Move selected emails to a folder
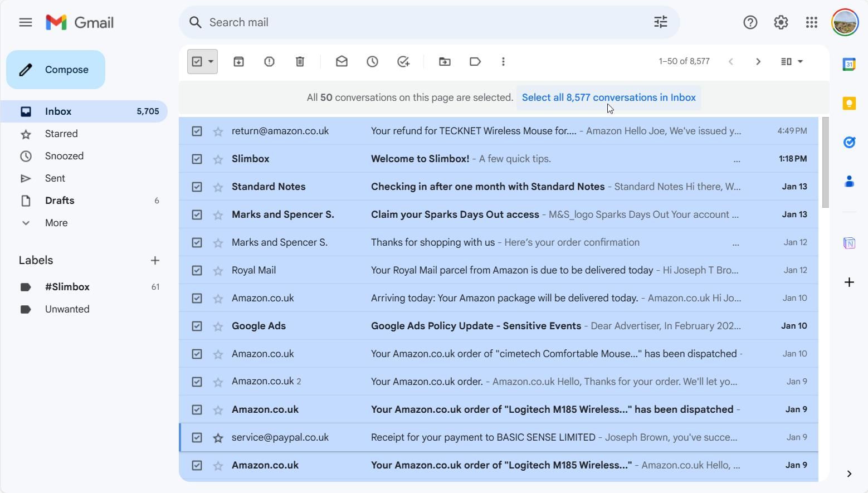 click(444, 61)
